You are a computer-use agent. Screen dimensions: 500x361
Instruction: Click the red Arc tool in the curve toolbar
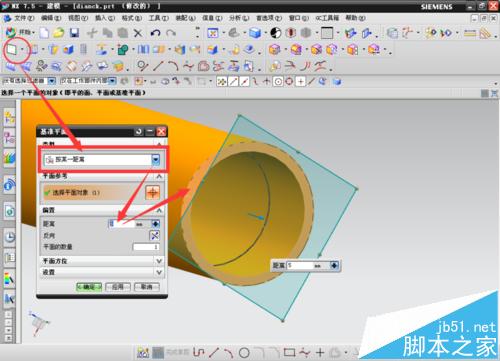(173, 66)
